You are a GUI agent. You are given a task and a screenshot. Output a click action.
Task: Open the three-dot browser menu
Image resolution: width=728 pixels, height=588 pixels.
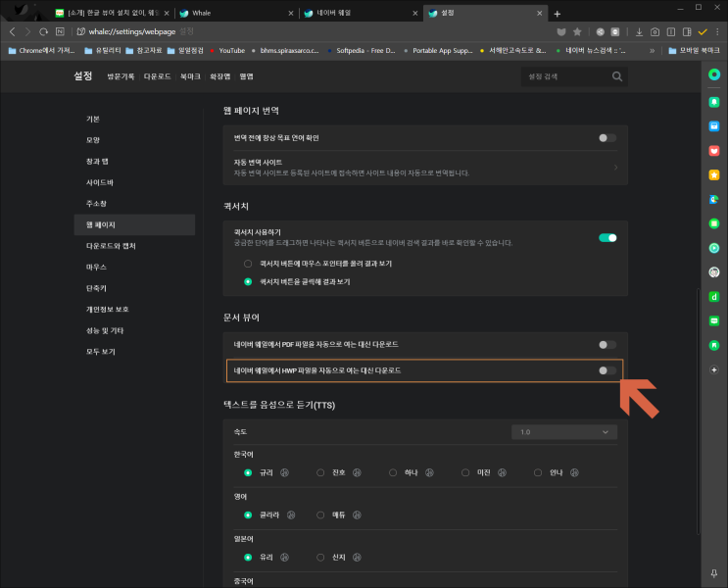point(718,31)
